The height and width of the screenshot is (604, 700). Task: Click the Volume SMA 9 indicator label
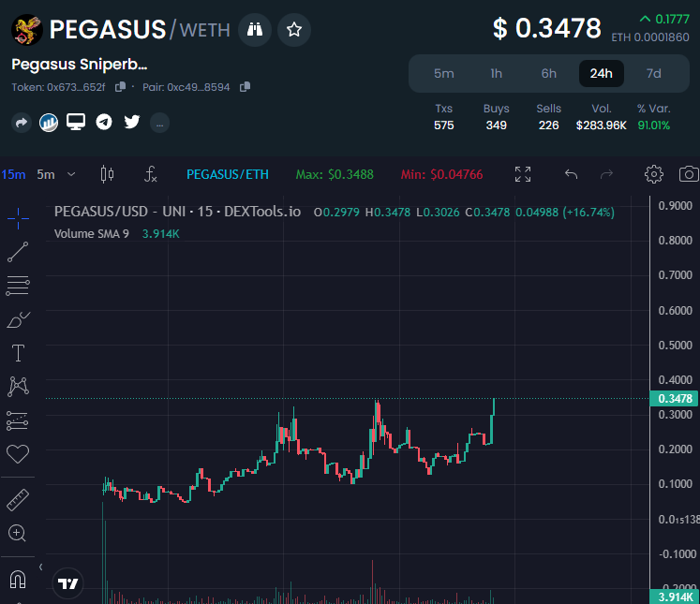pyautogui.click(x=92, y=234)
